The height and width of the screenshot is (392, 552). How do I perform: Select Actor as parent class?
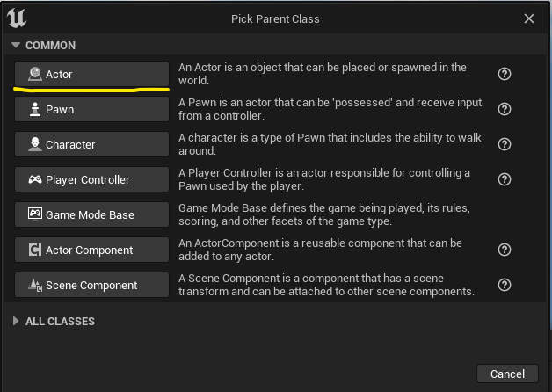point(91,74)
